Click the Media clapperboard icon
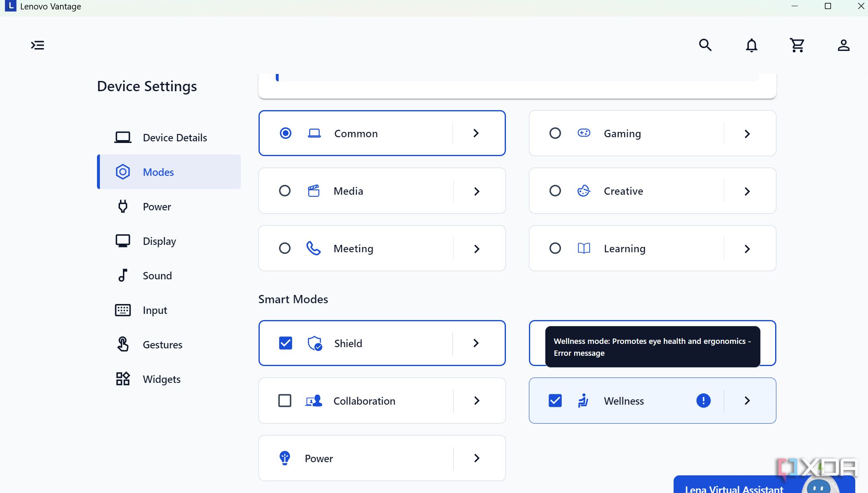Image resolution: width=868 pixels, height=493 pixels. [x=314, y=191]
